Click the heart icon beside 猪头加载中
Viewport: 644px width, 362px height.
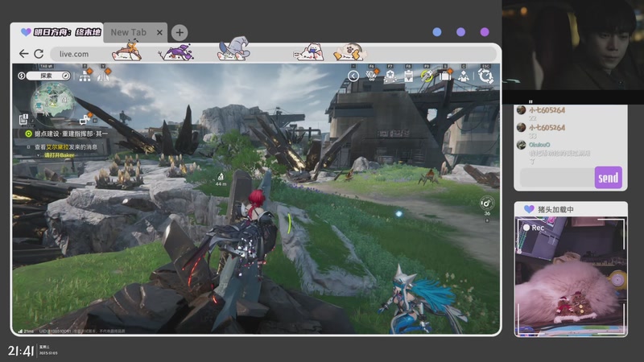(x=529, y=209)
